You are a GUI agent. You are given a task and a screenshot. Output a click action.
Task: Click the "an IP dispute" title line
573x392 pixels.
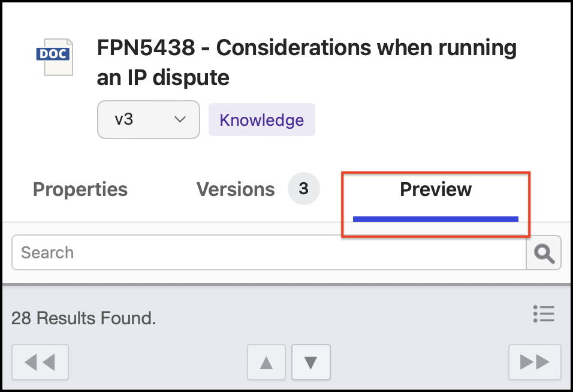point(163,77)
